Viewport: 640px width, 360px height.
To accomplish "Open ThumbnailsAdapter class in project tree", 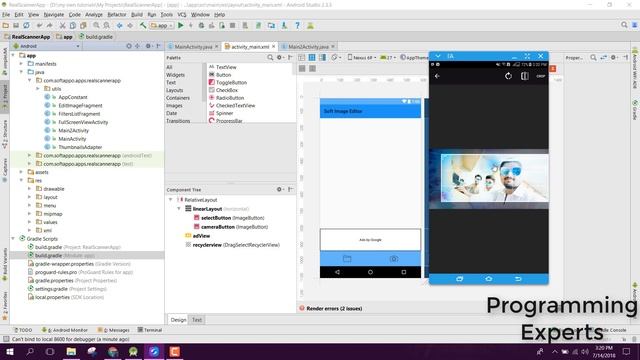I will pyautogui.click(x=80, y=147).
